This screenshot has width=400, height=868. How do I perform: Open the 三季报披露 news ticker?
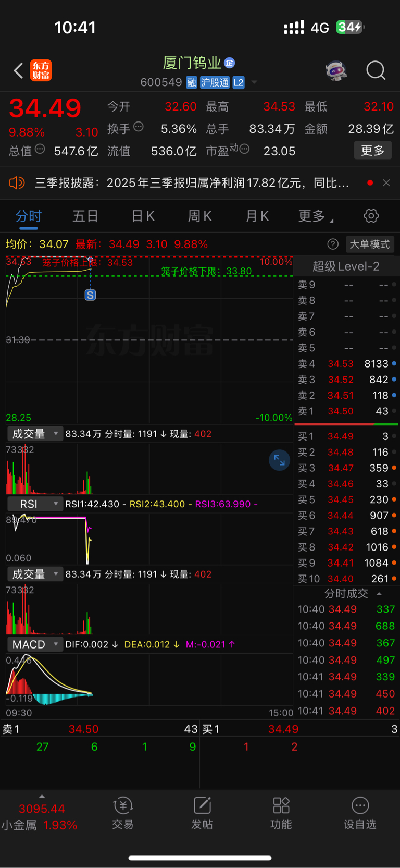192,183
